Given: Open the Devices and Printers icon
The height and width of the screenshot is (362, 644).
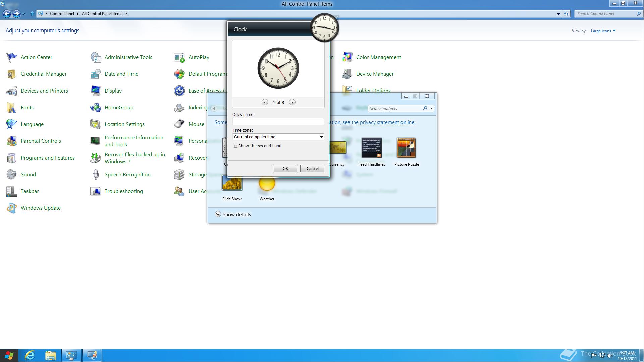Looking at the screenshot, I should [x=12, y=91].
